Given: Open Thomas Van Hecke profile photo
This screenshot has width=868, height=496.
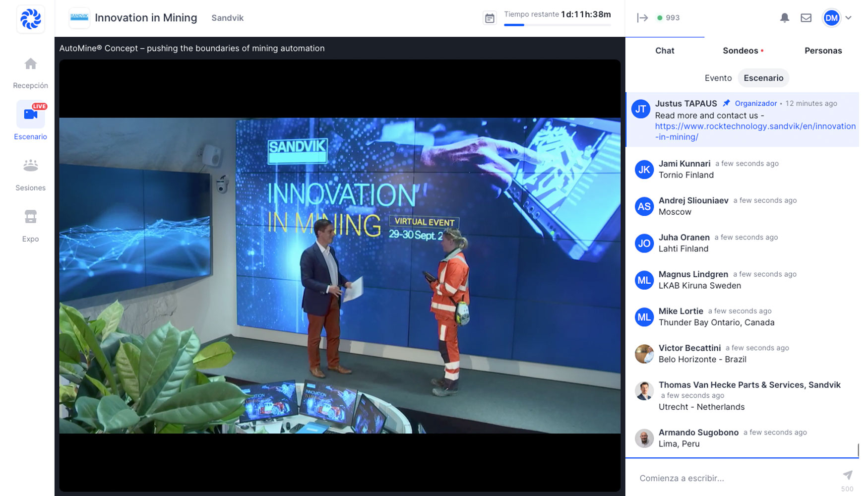Looking at the screenshot, I should [x=644, y=391].
